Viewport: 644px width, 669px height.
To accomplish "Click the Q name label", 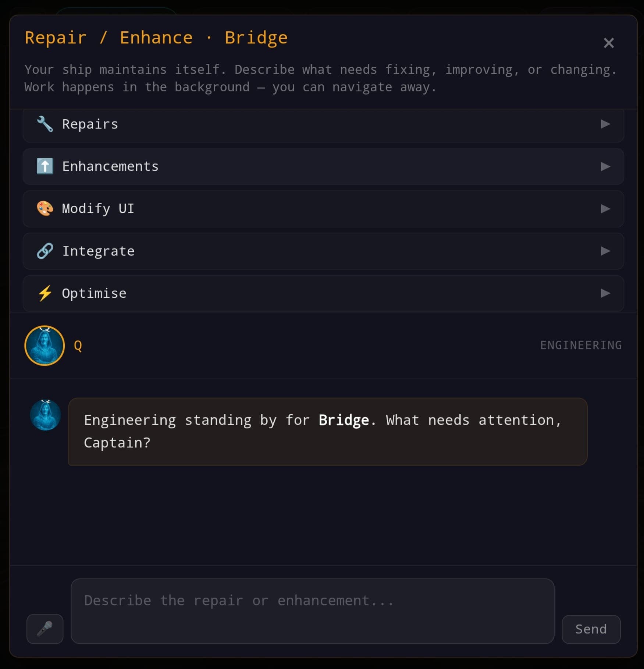I will pyautogui.click(x=77, y=345).
